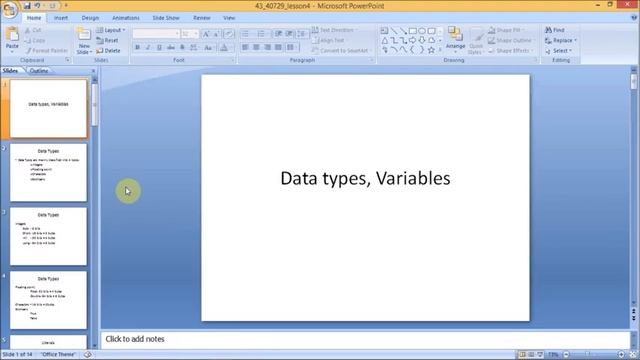Open the Font Color picker

pos(224,48)
